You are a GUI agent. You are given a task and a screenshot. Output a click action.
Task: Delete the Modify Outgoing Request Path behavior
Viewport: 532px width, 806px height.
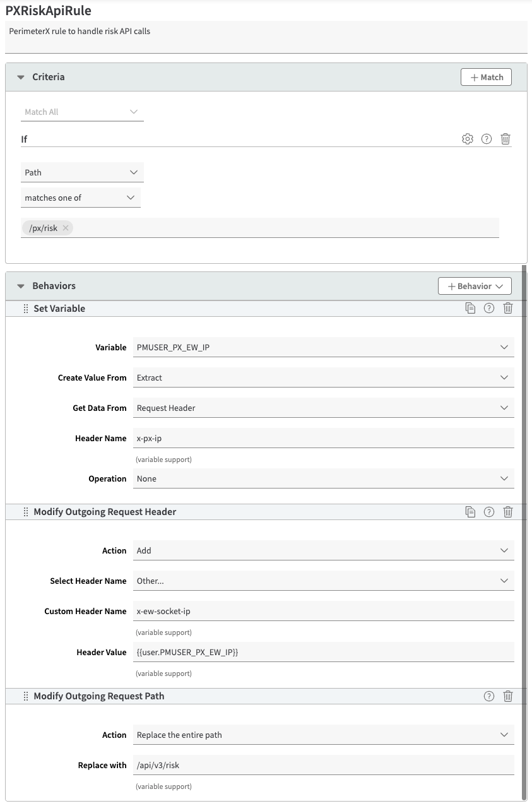pos(508,696)
